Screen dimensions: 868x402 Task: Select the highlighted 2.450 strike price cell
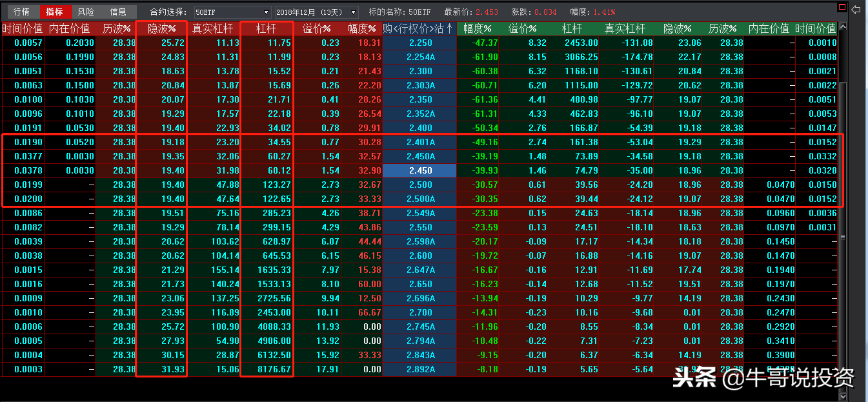[x=419, y=170]
